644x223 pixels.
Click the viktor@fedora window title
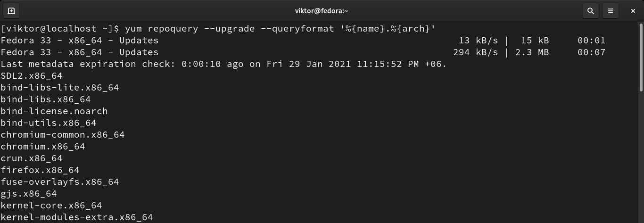pyautogui.click(x=322, y=11)
